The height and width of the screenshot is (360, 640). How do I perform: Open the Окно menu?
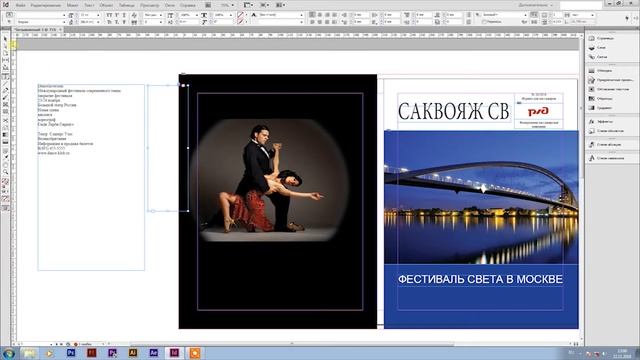click(170, 5)
